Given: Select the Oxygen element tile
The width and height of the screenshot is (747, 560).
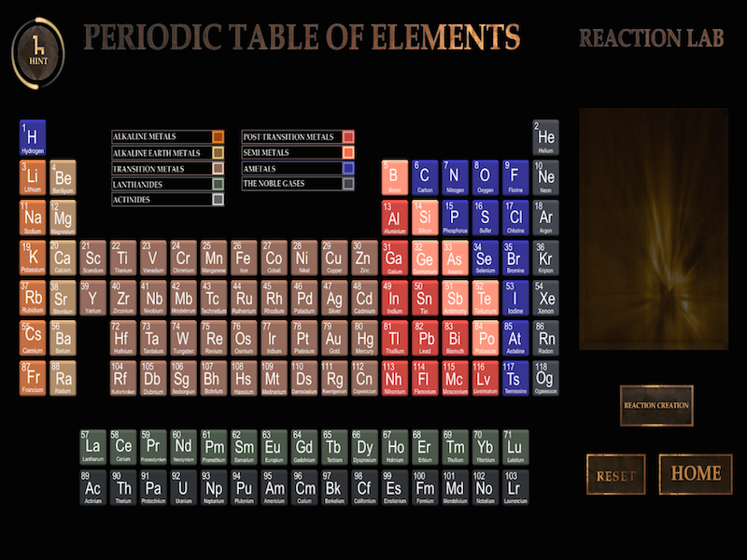Looking at the screenshot, I should [x=485, y=177].
